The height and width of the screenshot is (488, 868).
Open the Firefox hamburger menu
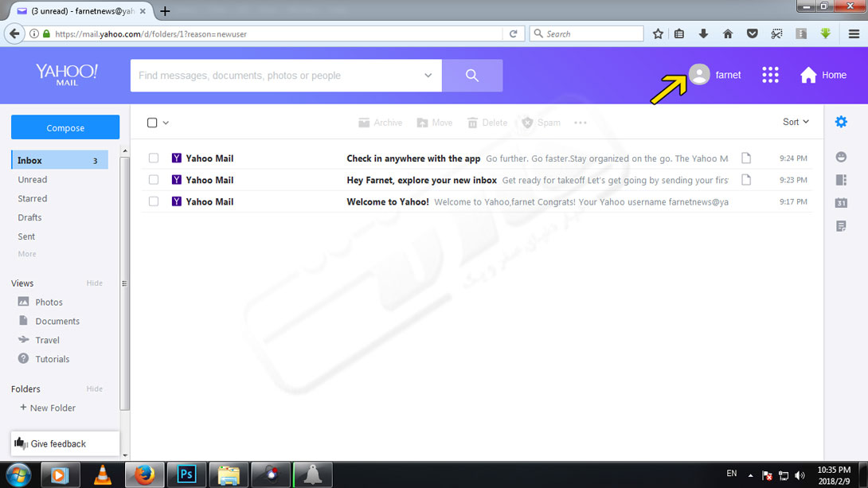[854, 33]
